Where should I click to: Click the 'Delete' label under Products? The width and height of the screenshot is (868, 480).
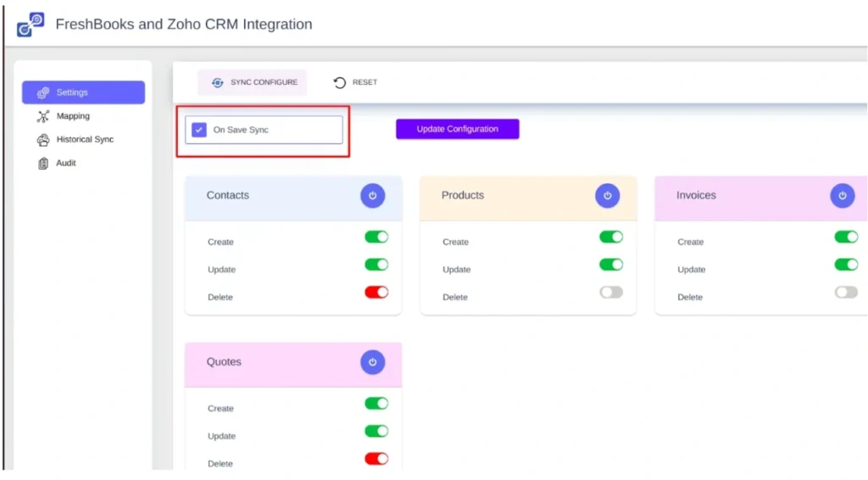pyautogui.click(x=455, y=298)
